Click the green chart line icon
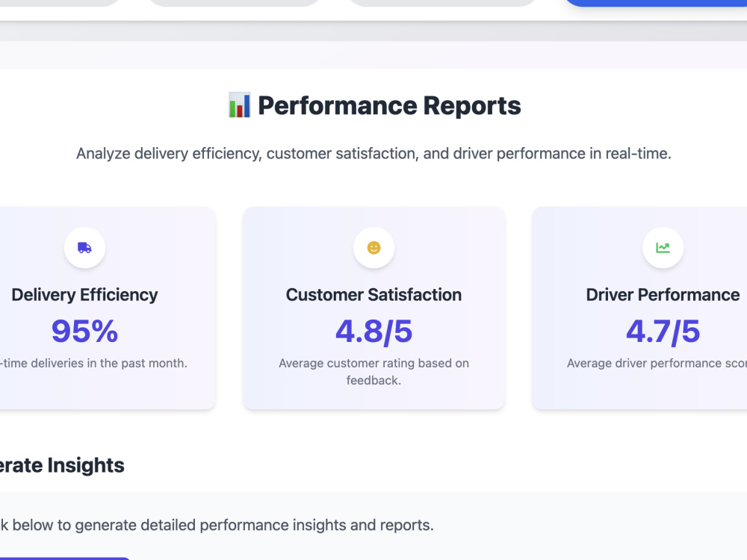Image resolution: width=747 pixels, height=560 pixels. click(x=663, y=248)
